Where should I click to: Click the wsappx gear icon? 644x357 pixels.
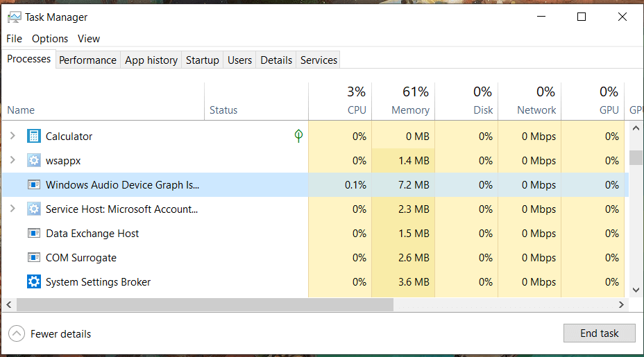coord(34,160)
